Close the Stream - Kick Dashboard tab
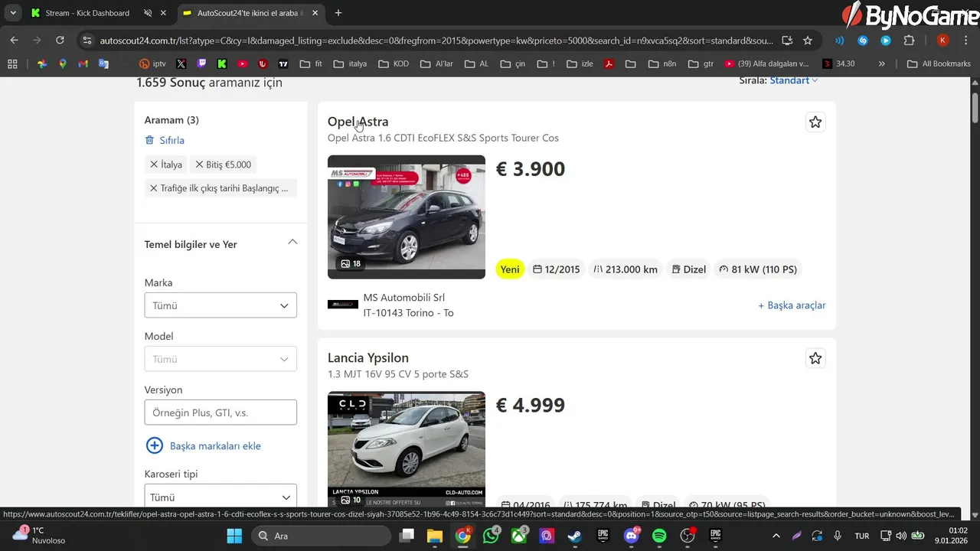This screenshot has height=551, width=980. click(163, 13)
